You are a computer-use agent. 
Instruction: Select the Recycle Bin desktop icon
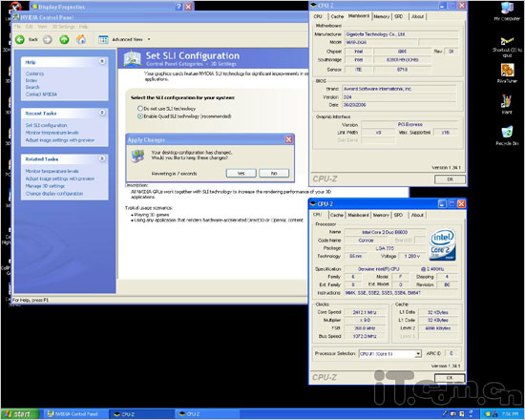[x=507, y=136]
